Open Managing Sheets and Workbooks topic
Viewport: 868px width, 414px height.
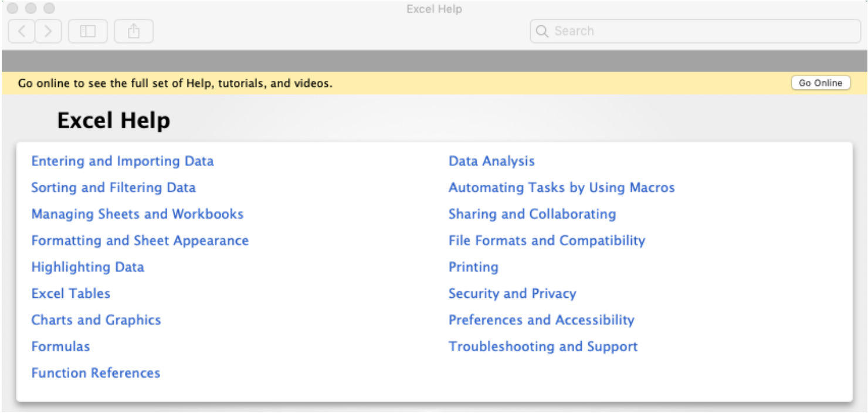coord(137,214)
